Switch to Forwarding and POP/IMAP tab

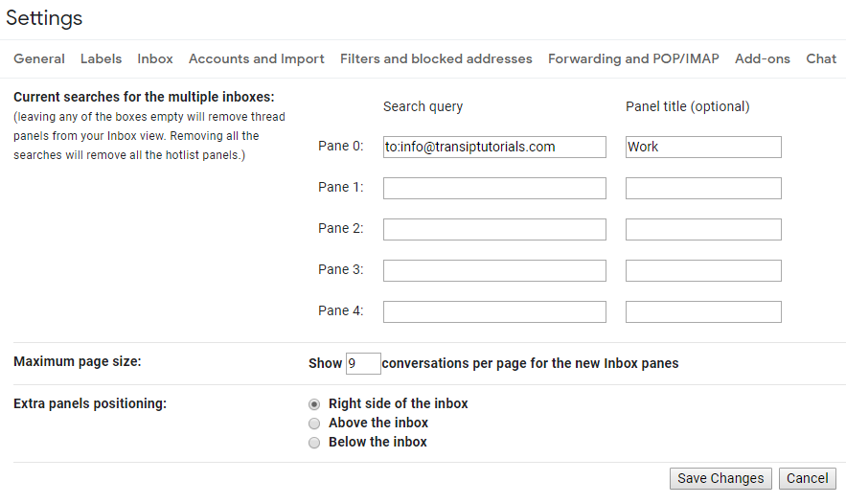(633, 58)
